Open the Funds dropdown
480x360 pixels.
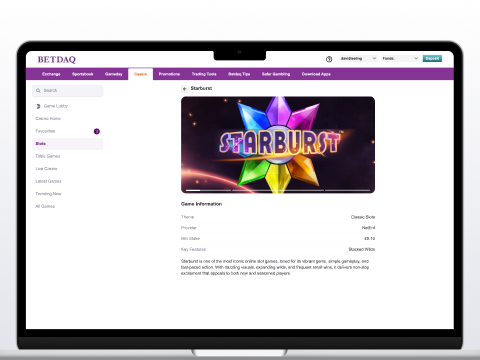[400, 58]
